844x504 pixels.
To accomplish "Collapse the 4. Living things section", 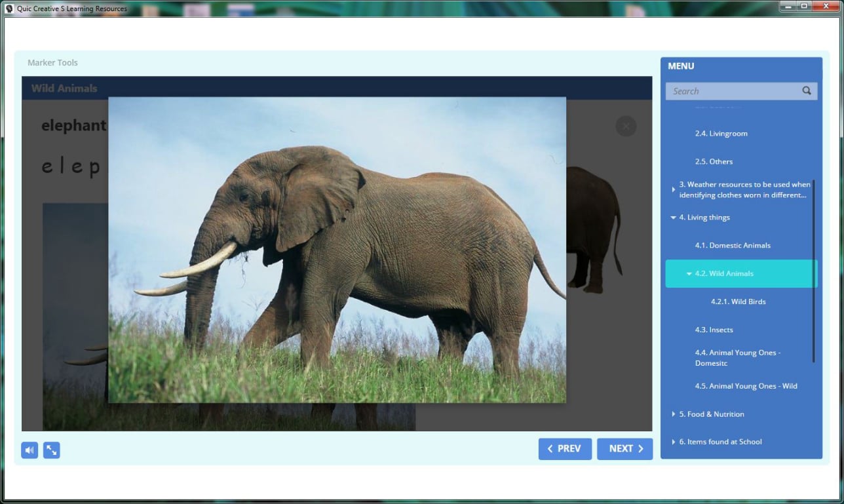I will coord(673,218).
